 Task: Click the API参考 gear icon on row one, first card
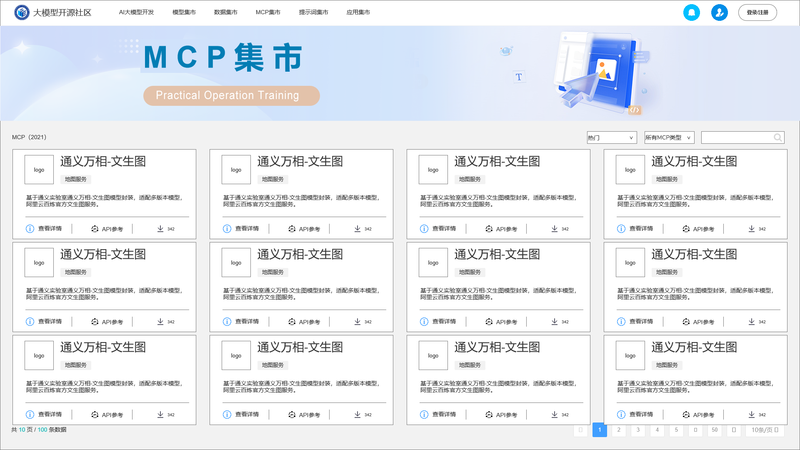[94, 229]
